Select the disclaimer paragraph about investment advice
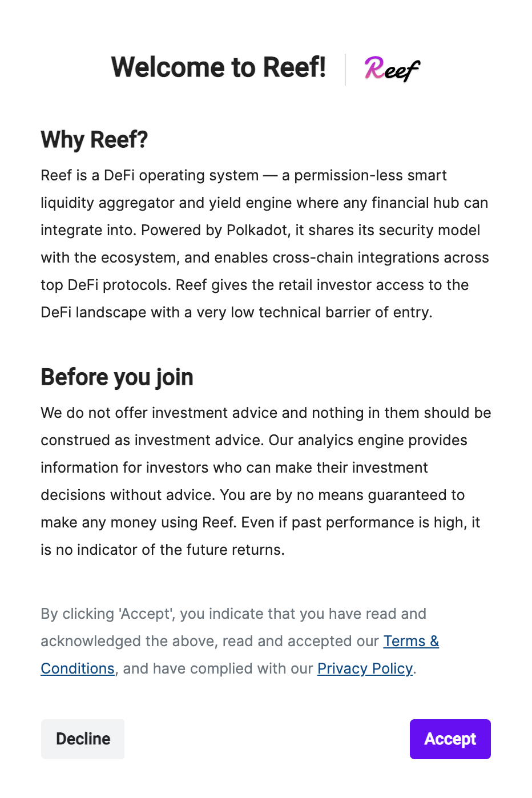The width and height of the screenshot is (532, 798). coord(265,481)
